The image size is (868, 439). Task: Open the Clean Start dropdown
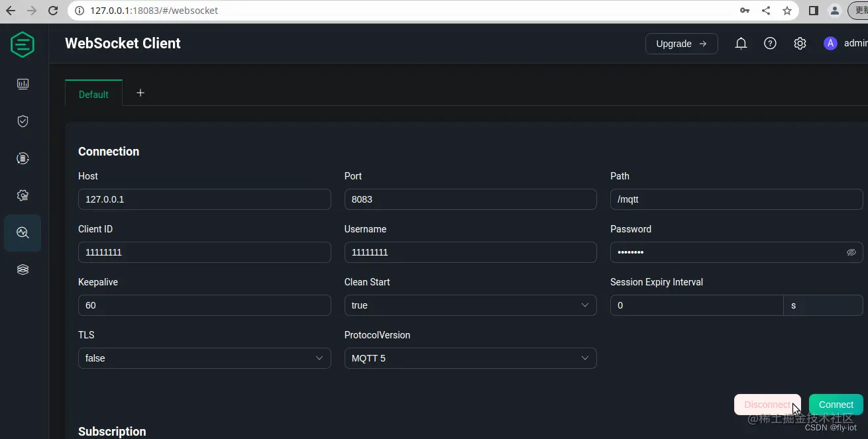point(470,305)
